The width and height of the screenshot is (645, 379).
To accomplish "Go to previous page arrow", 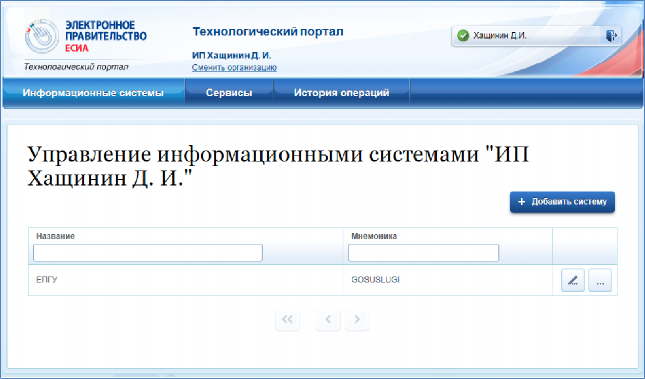I will coord(328,319).
